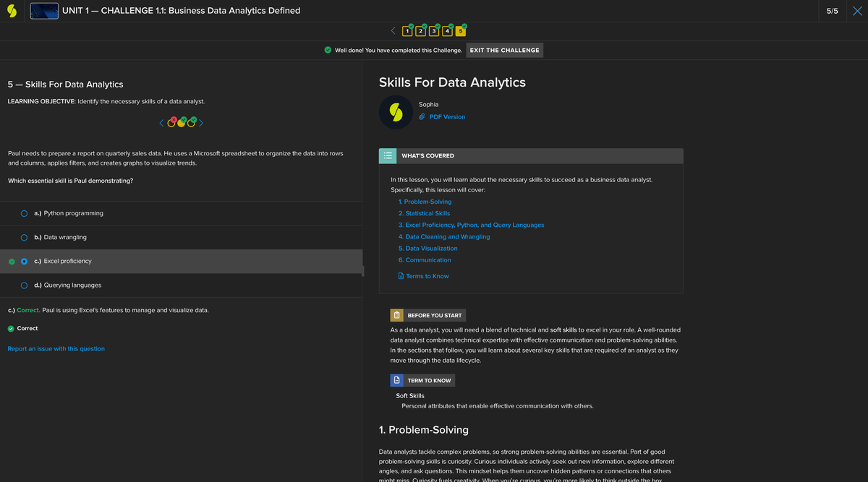This screenshot has height=482, width=868.
Task: Open the third attempt circle with green check
Action: (x=192, y=122)
